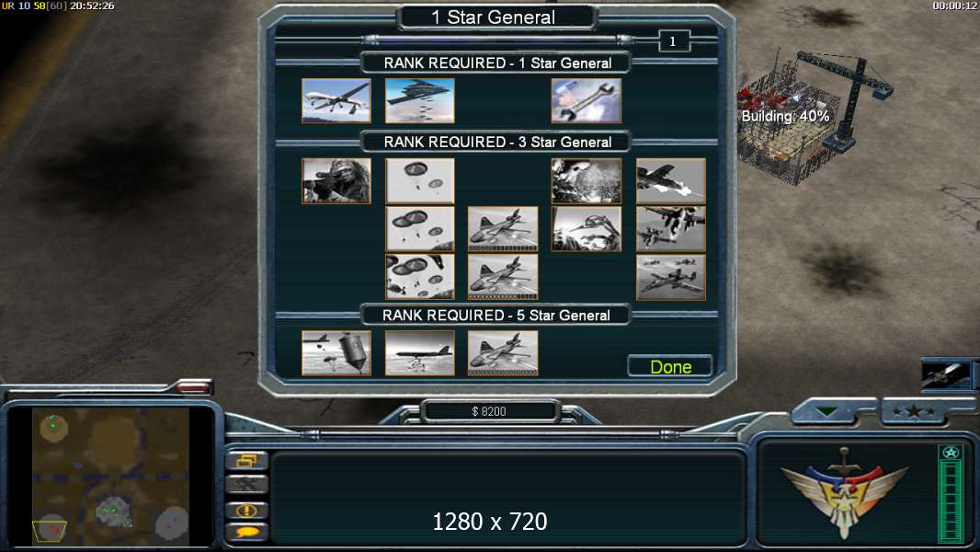Click the Done button
This screenshot has width=980, height=552.
(x=670, y=366)
